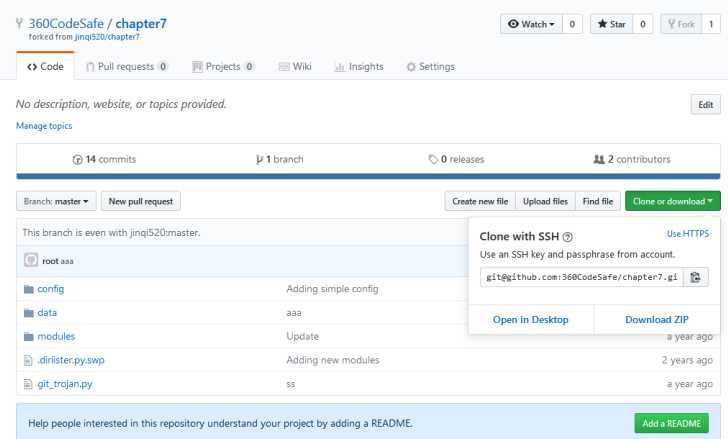Click the releases tag icon
This screenshot has height=439, width=728.
tap(433, 159)
